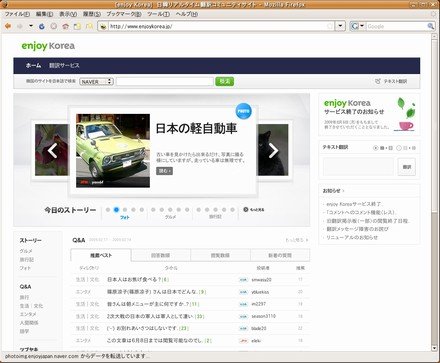
Task: Click the Reload page toolbar icon
Action: (42, 26)
